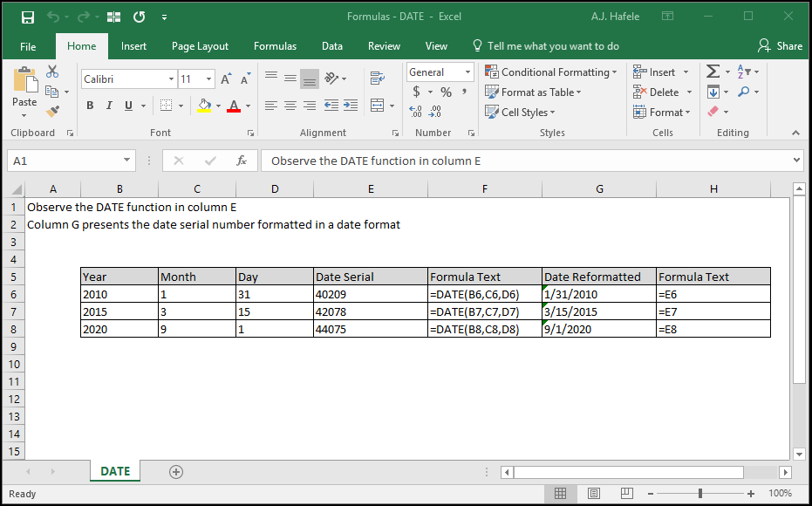Switch to the Page Layout ribbon tab

click(x=200, y=46)
